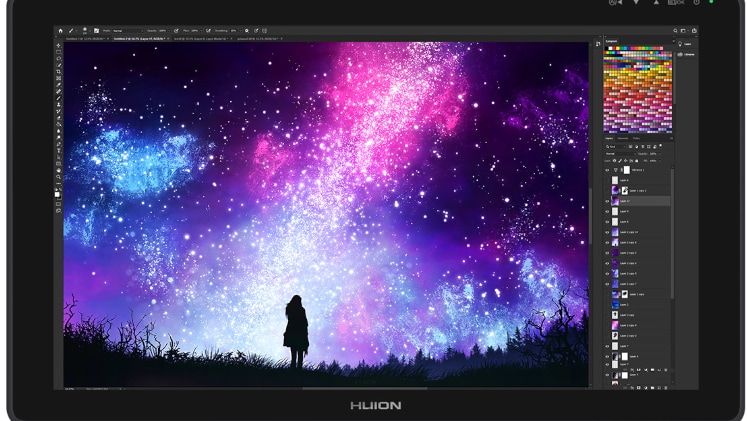Pick the Eyedropper tool
Image resolution: width=747 pixels, height=421 pixels.
[x=59, y=85]
